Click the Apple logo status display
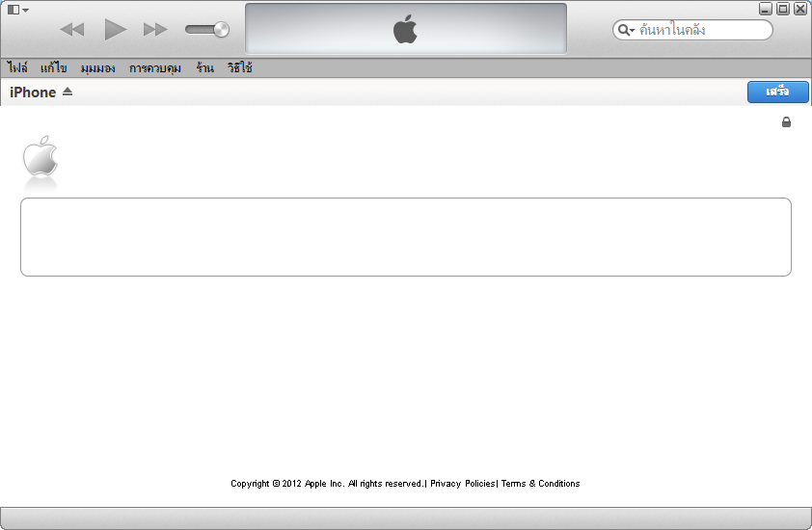 click(x=405, y=29)
